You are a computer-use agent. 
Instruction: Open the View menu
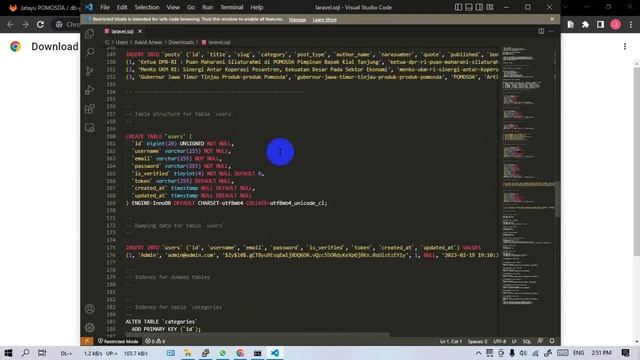coord(173,7)
